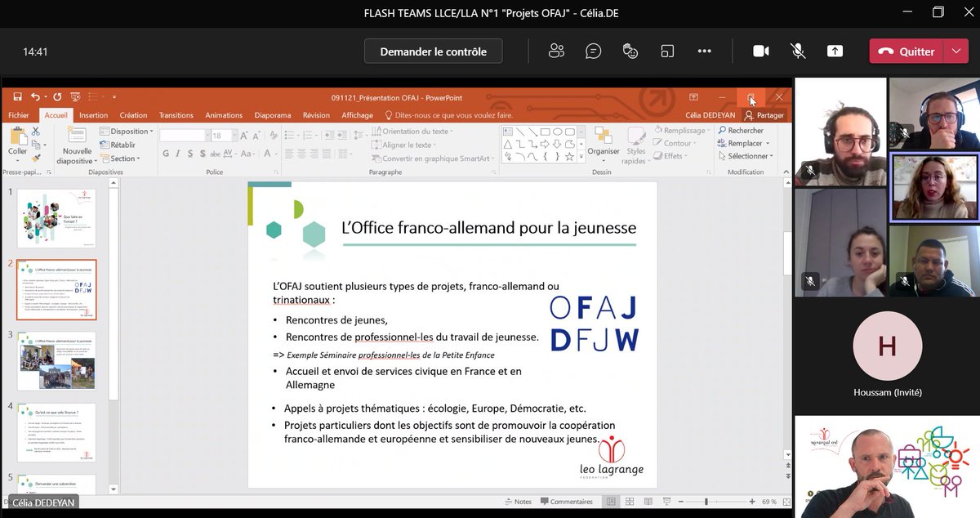Open Orientation du texte dropdown
The width and height of the screenshot is (980, 518).
(412, 131)
